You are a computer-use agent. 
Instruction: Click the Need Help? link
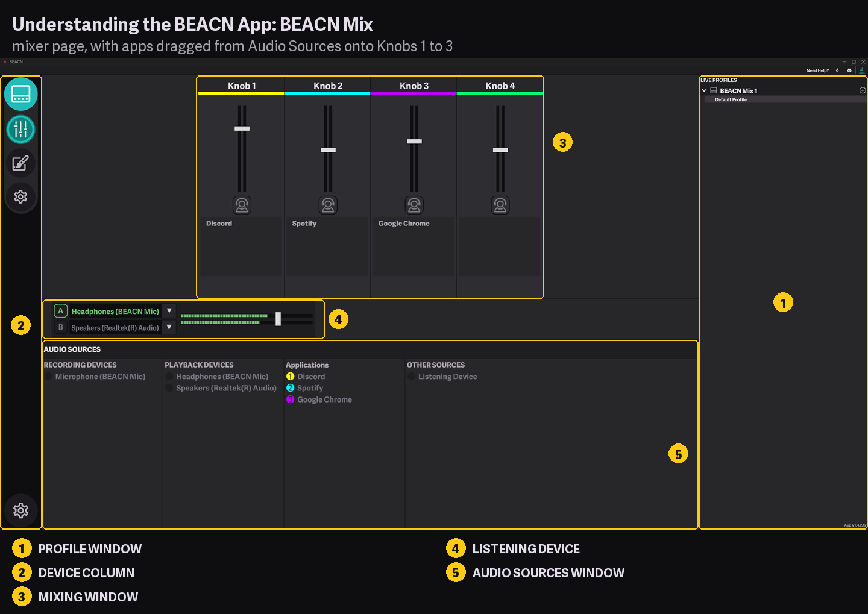pos(818,70)
